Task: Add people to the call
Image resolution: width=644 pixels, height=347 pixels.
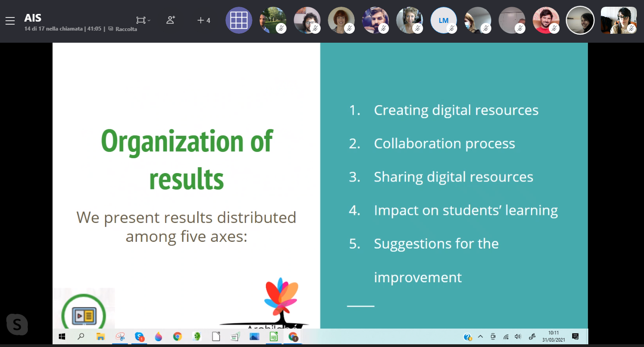Action: click(x=171, y=20)
